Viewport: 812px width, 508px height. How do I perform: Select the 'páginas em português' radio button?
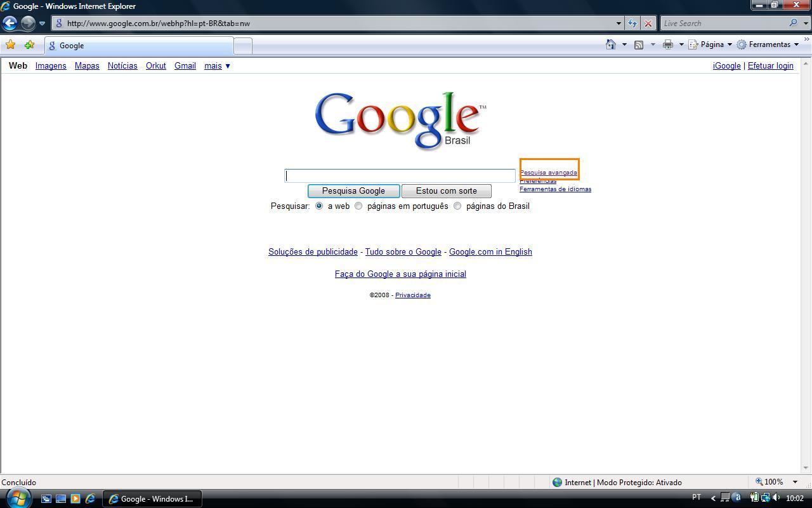click(x=358, y=206)
